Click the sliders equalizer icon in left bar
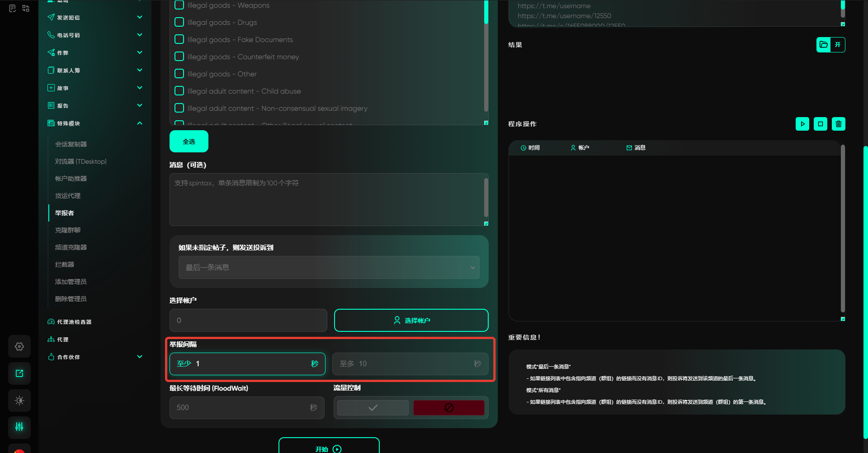Image resolution: width=868 pixels, height=453 pixels. click(19, 427)
